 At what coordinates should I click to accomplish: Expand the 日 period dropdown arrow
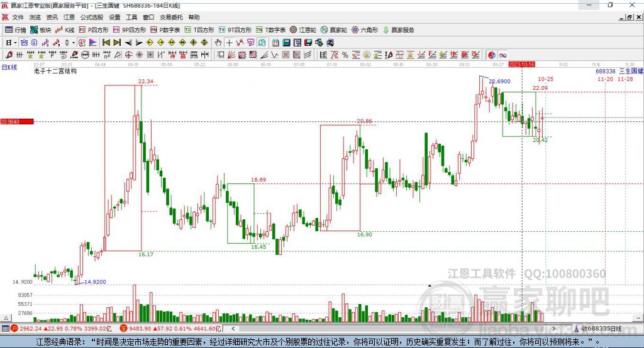pyautogui.click(x=16, y=43)
